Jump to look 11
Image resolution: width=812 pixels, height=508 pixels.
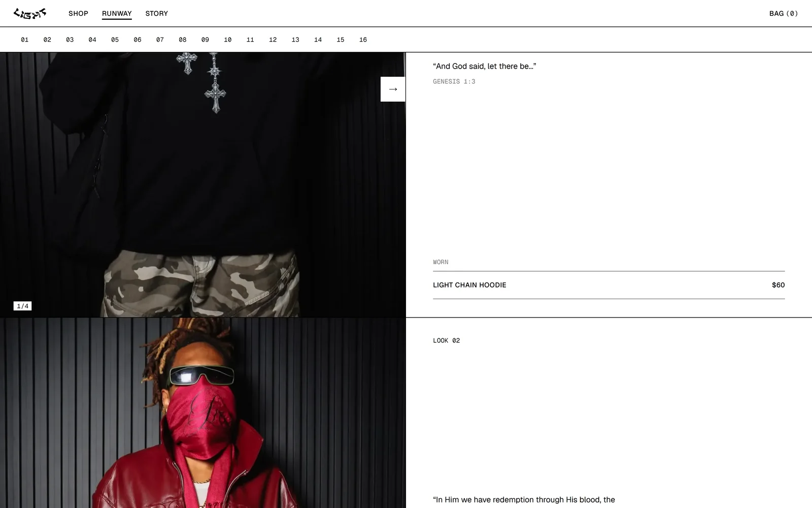pos(250,40)
